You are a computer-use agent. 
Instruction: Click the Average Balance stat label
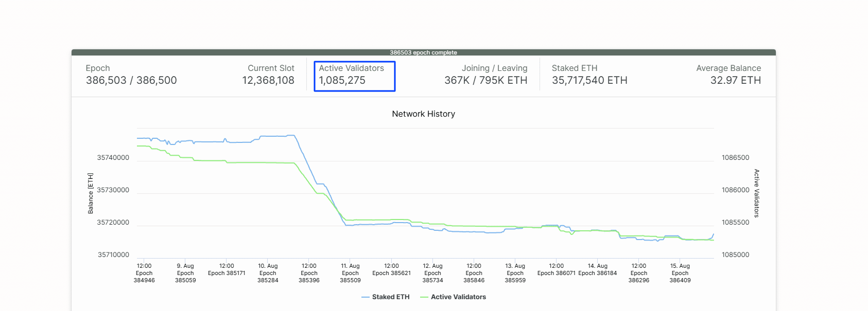click(x=728, y=68)
